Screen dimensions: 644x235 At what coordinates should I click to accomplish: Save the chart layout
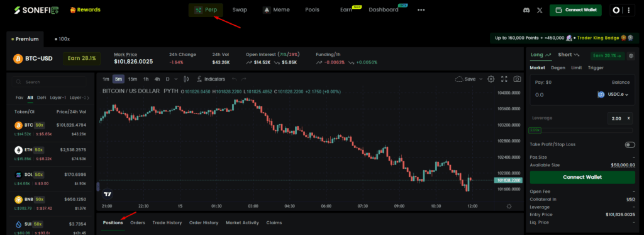[465, 79]
